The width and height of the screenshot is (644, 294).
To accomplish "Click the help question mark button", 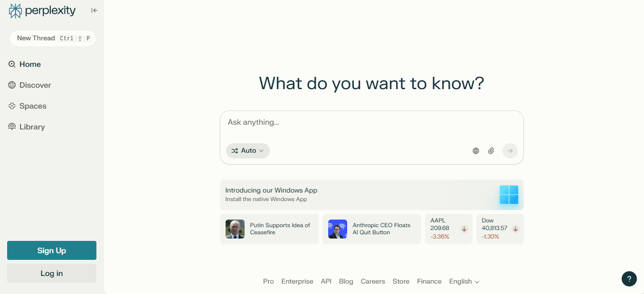I will click(629, 279).
